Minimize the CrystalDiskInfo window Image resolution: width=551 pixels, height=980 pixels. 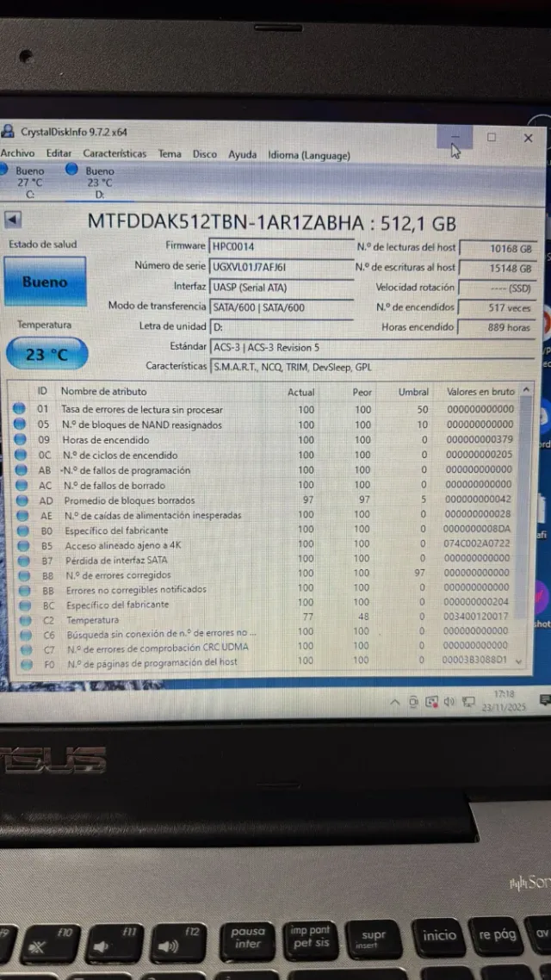coord(455,137)
